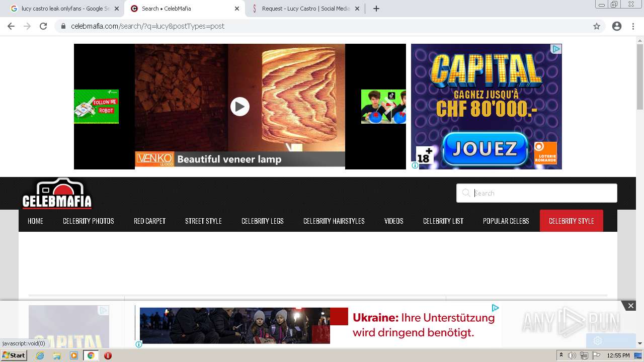
Task: Click the taskbar clock showing 12:55 PM
Action: tap(618, 355)
